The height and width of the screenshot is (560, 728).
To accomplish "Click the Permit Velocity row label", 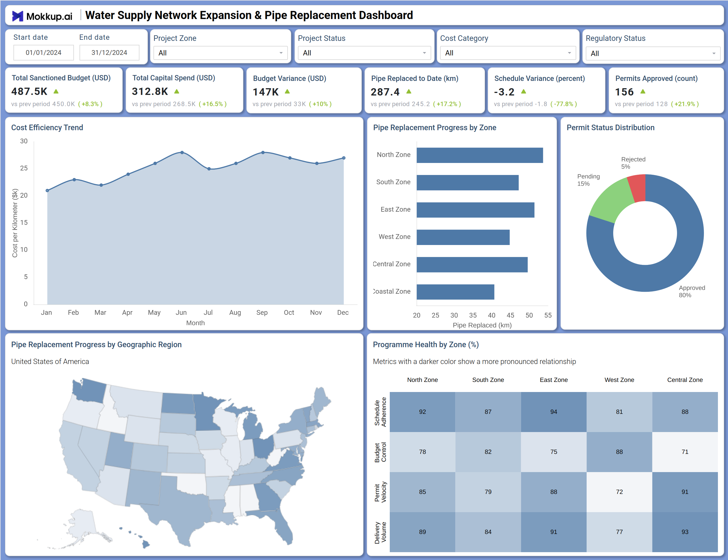I will coord(380,492).
